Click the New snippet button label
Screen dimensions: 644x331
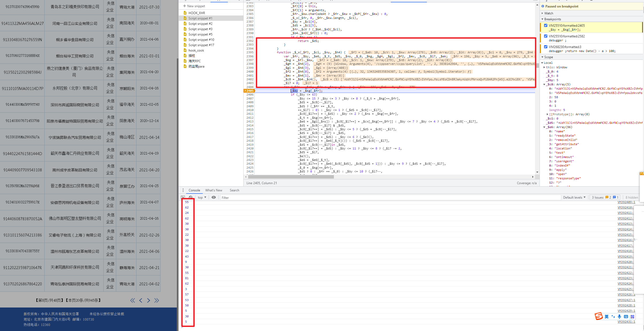[196, 6]
